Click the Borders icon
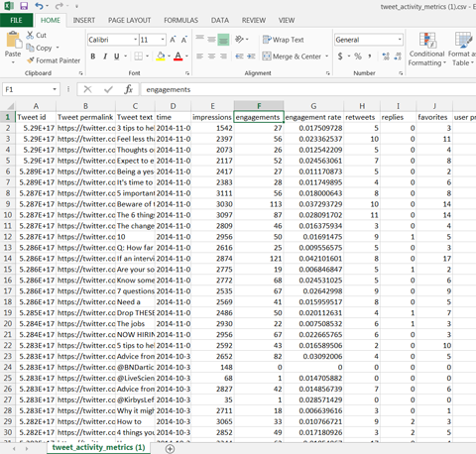Screen dimensions: 476x454 pos(139,57)
